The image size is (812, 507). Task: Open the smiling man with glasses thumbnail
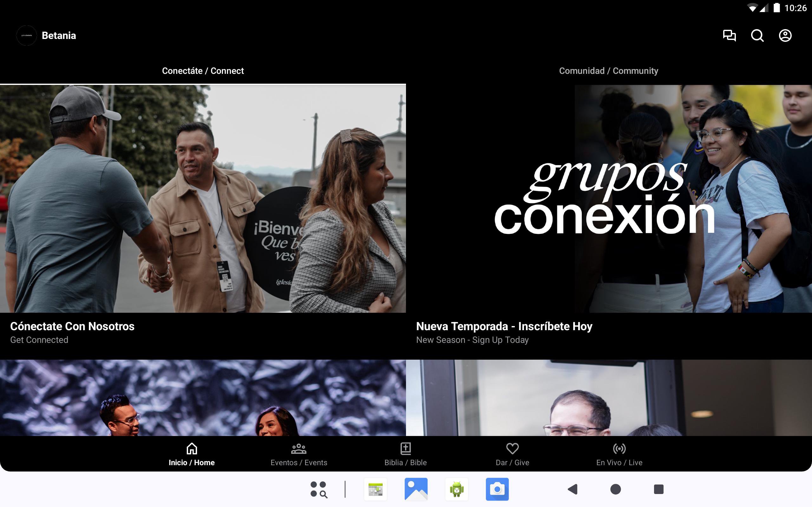(x=608, y=398)
